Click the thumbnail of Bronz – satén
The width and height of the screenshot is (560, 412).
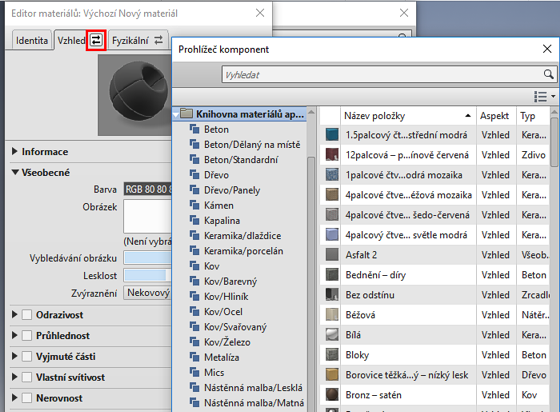332,395
